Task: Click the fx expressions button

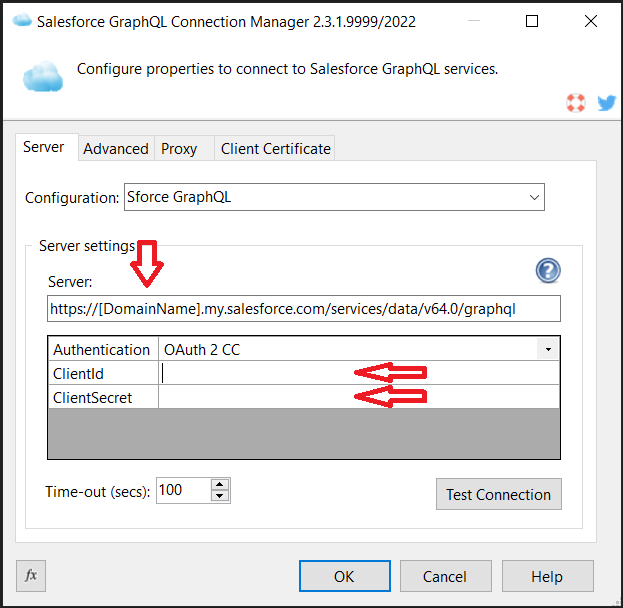Action: (31, 575)
